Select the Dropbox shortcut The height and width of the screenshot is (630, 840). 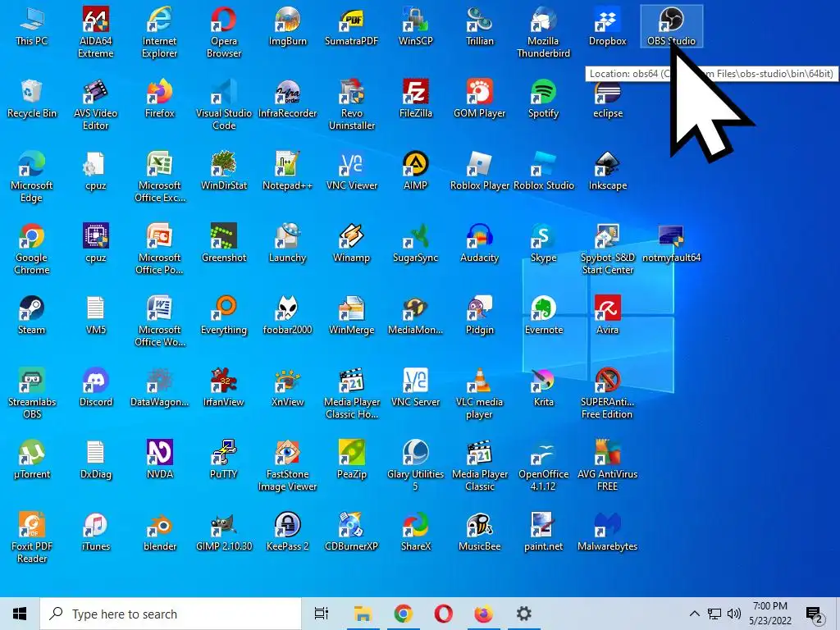(608, 26)
